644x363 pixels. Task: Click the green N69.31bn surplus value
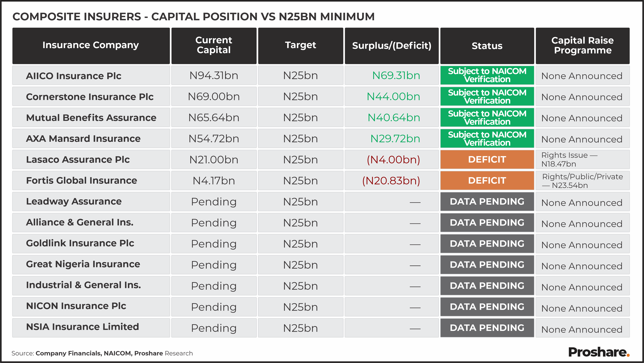coord(396,76)
